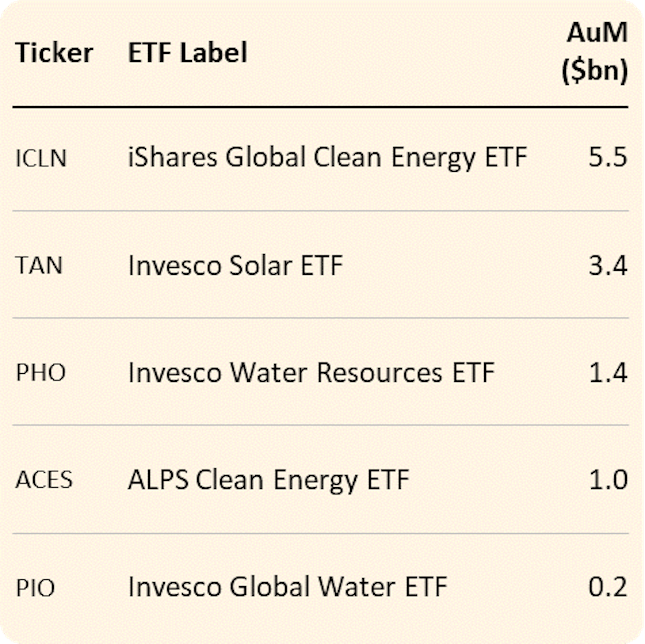Image resolution: width=645 pixels, height=644 pixels.
Task: Select the 1.4 AuM value
Action: click(608, 372)
